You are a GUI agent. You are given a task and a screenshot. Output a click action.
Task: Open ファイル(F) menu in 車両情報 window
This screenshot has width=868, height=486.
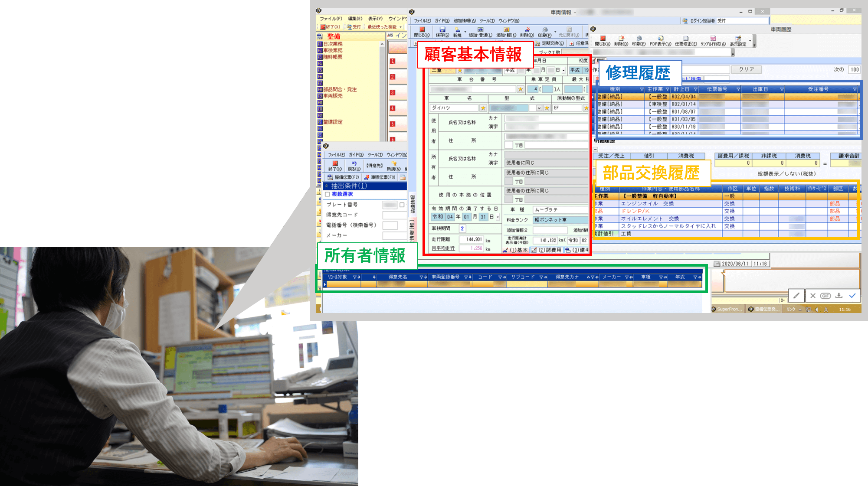tap(422, 21)
